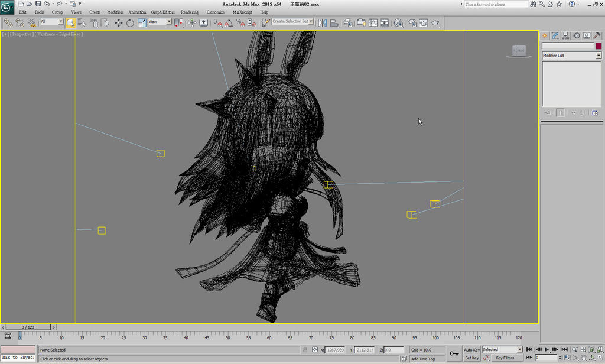The image size is (605, 364).
Task: Open the Modifiers menu
Action: pos(115,12)
